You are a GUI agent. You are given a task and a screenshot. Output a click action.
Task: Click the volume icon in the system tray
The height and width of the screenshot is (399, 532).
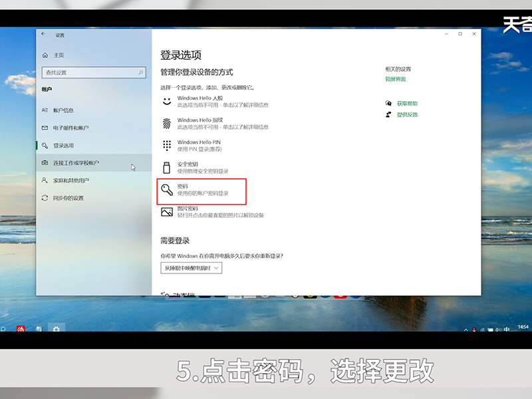tap(499, 329)
